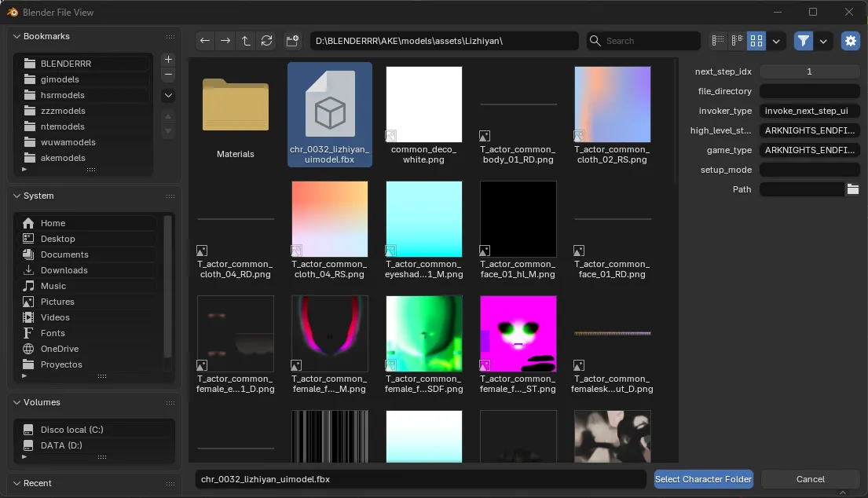Click the file name field
Image resolution: width=868 pixels, height=498 pixels.
coord(421,479)
